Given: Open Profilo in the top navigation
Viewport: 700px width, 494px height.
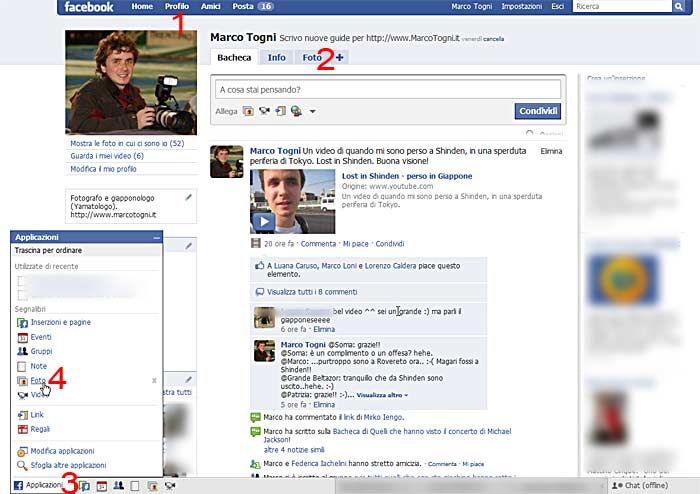Looking at the screenshot, I should pos(177,6).
